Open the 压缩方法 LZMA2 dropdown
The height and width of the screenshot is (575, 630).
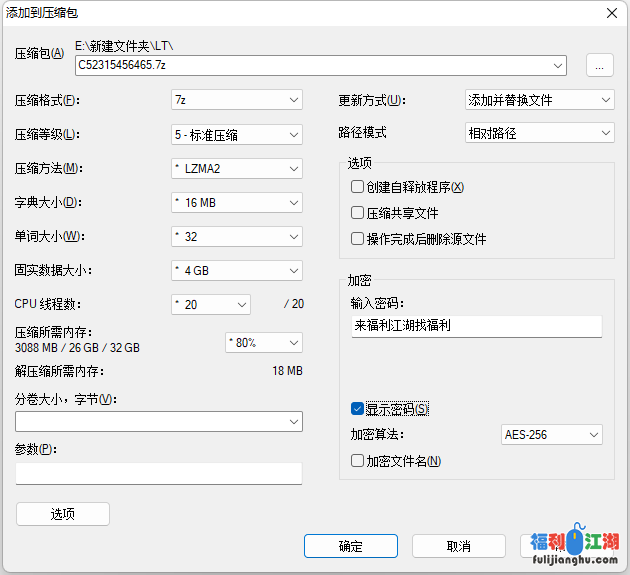[x=237, y=168]
